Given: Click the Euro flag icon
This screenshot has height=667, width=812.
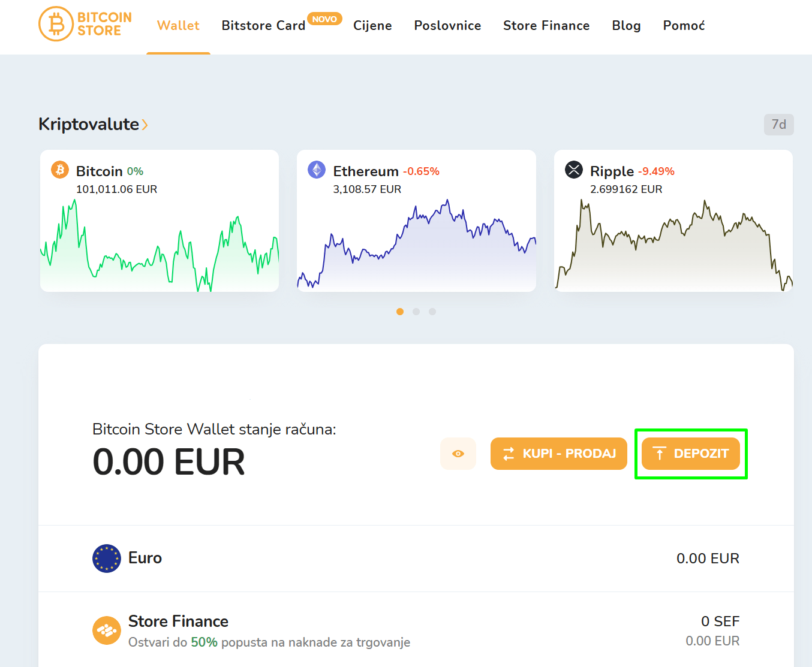Looking at the screenshot, I should pos(107,559).
